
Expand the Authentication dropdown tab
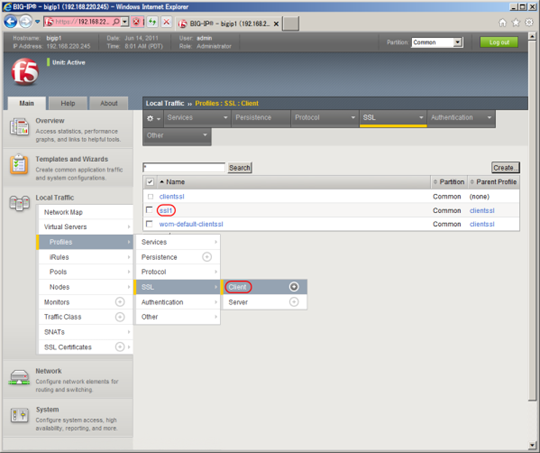pos(461,118)
